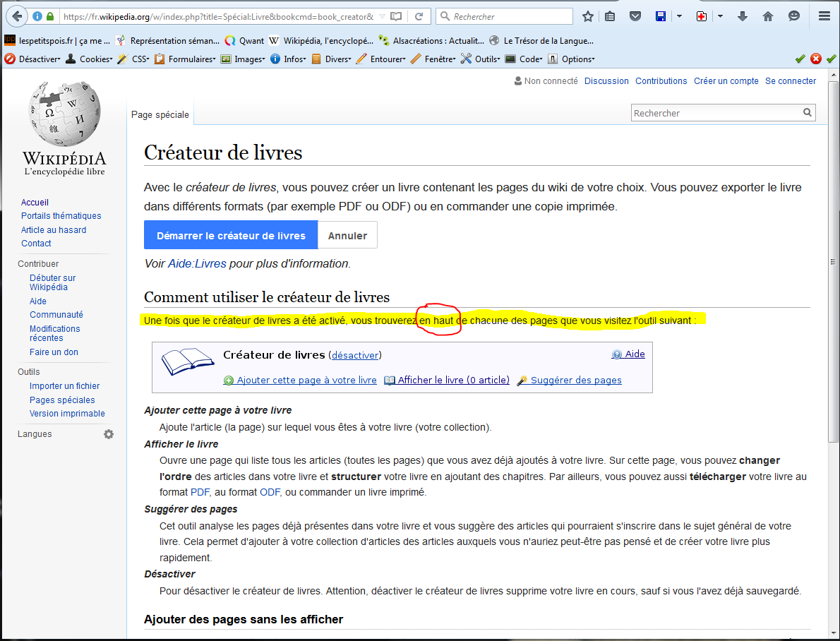
Task: Click the browser back arrow button
Action: pos(16,16)
